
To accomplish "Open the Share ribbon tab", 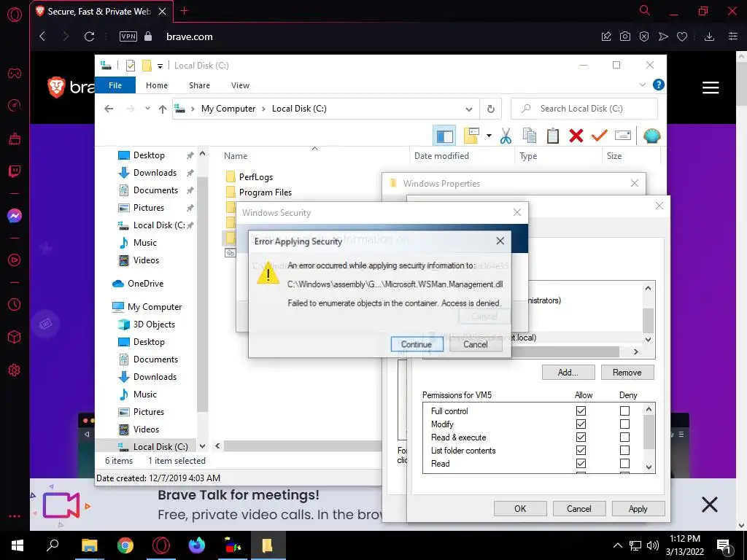I will [x=199, y=85].
